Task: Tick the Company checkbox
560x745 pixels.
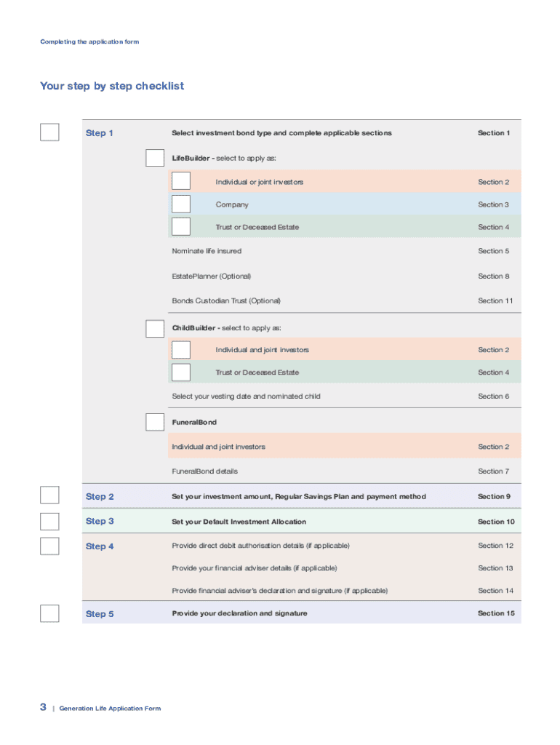Action: [181, 204]
